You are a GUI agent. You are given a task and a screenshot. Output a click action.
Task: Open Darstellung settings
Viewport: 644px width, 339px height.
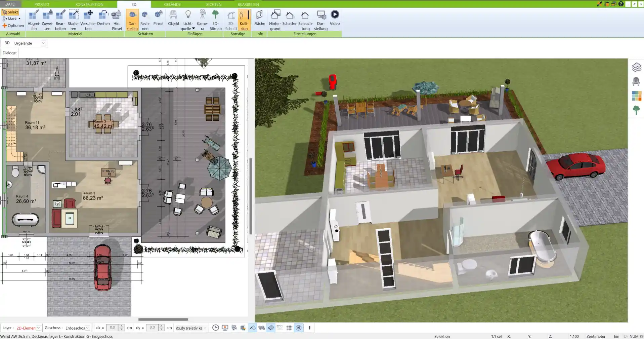321,20
